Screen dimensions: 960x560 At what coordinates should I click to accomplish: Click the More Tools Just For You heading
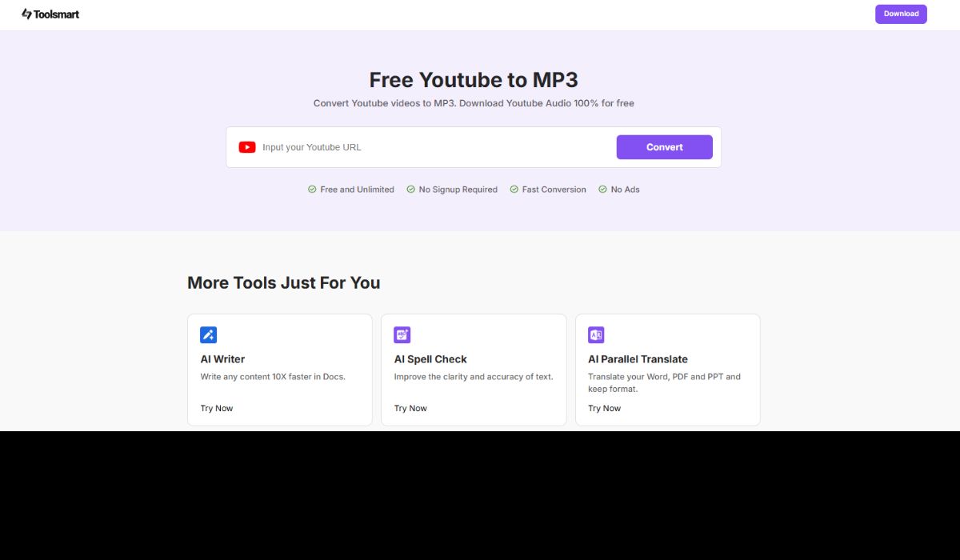[x=283, y=282]
